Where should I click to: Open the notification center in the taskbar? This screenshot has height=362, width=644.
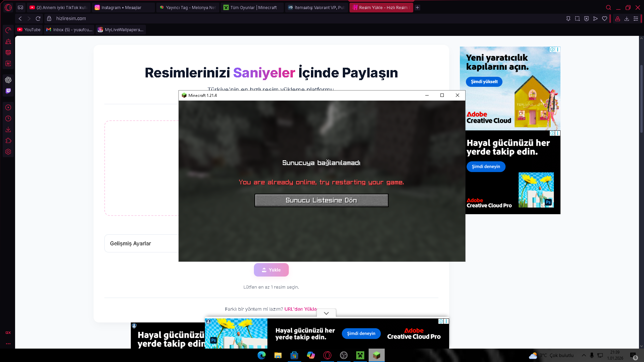tap(633, 355)
